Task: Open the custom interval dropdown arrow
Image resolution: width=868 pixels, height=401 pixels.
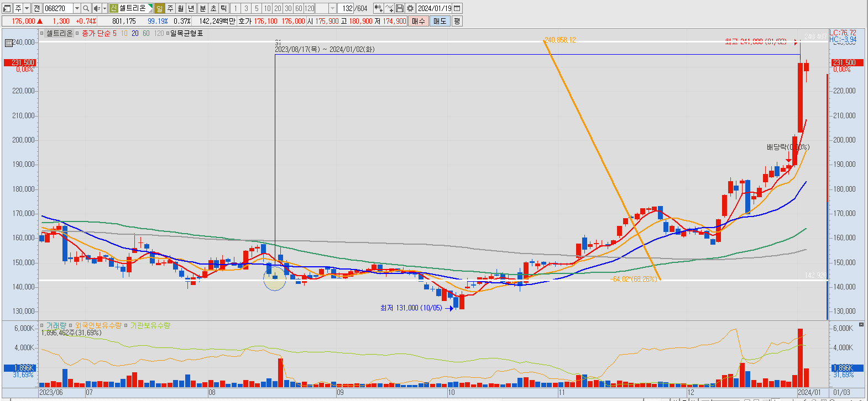Action: 332,8
